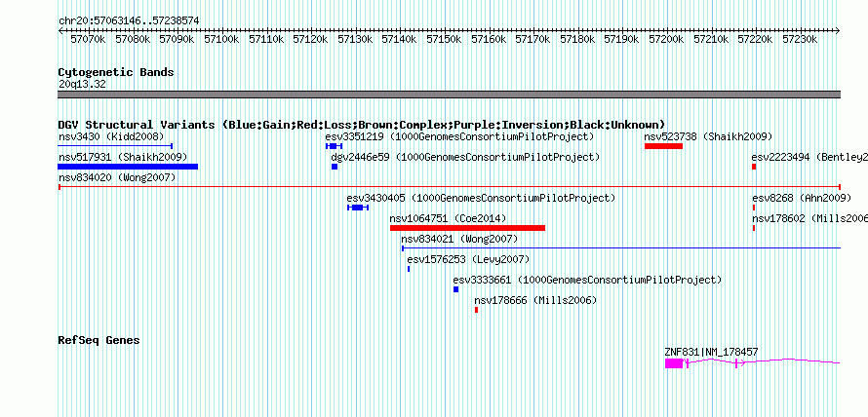Click the ruler's left end arrowhead

(60, 31)
